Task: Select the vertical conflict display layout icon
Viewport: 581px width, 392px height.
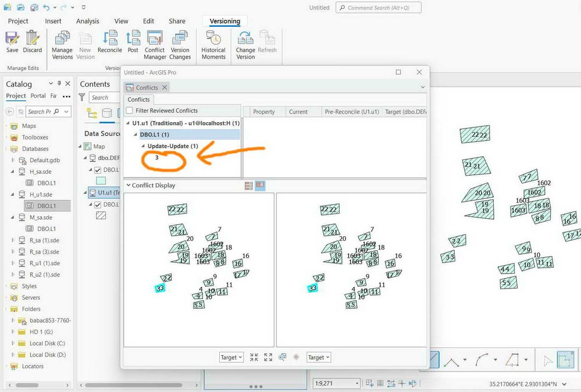Action: 249,186
